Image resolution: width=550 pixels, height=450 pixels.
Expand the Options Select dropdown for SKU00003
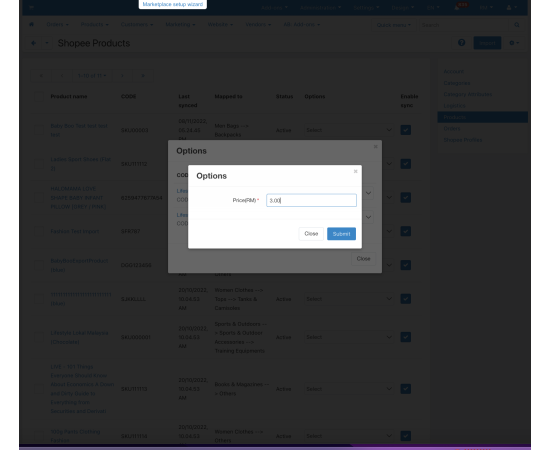(349, 130)
